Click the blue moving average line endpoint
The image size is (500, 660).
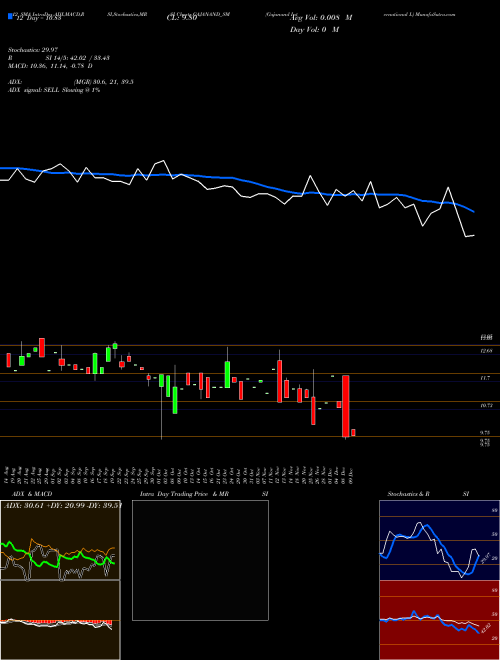click(x=474, y=211)
